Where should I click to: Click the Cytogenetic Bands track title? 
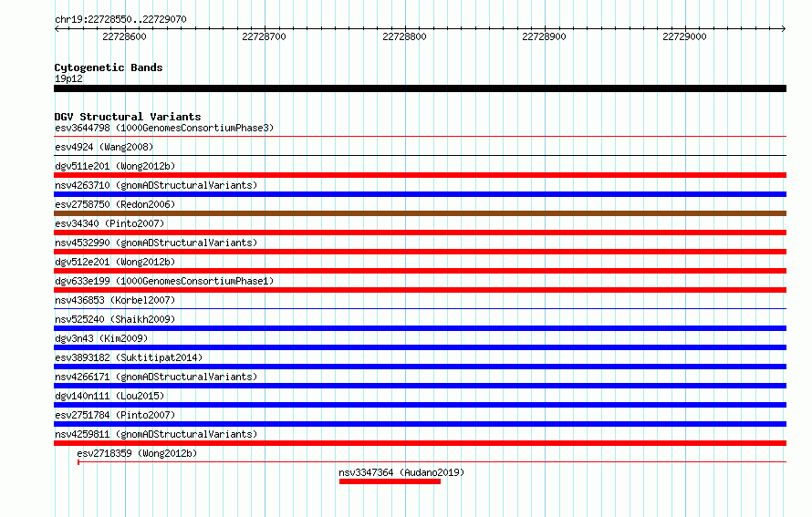click(x=109, y=67)
